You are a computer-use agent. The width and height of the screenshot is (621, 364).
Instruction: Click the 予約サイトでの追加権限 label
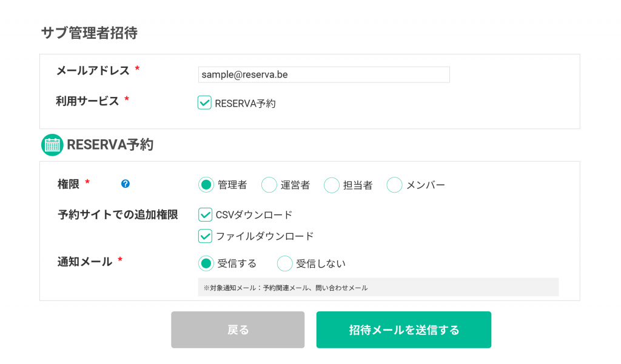118,214
